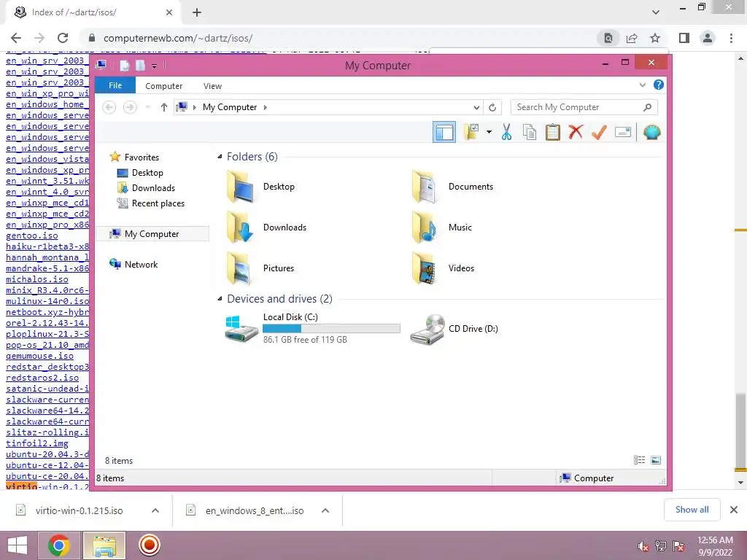The image size is (747, 560).
Task: Click in the Search My Computer field
Action: [x=584, y=107]
